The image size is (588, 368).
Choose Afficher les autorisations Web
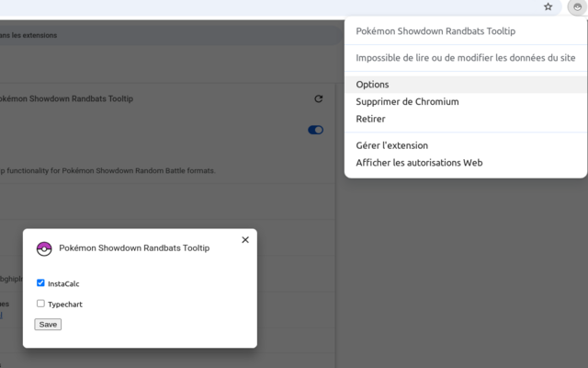tap(466, 163)
